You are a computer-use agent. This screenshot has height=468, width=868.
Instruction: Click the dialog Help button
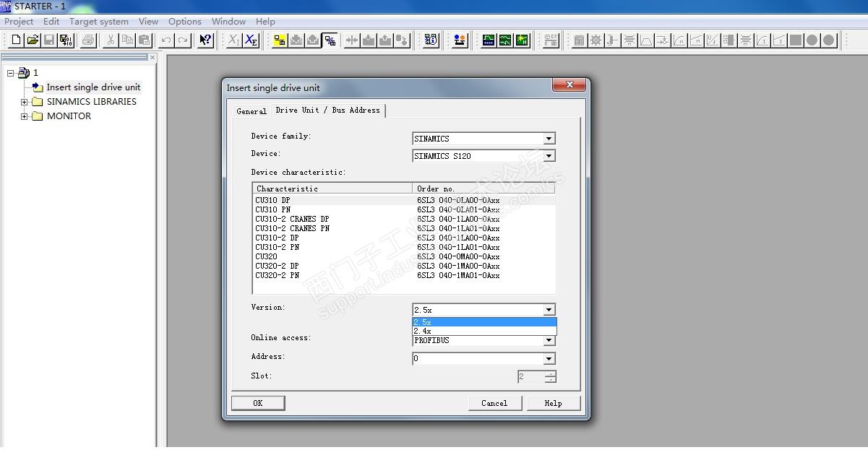tap(554, 403)
